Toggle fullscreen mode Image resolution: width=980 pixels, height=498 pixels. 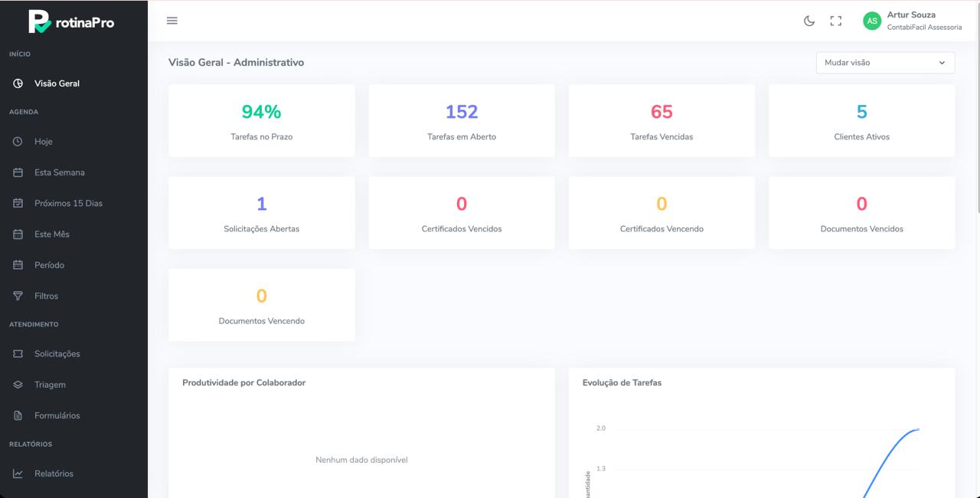pyautogui.click(x=835, y=21)
